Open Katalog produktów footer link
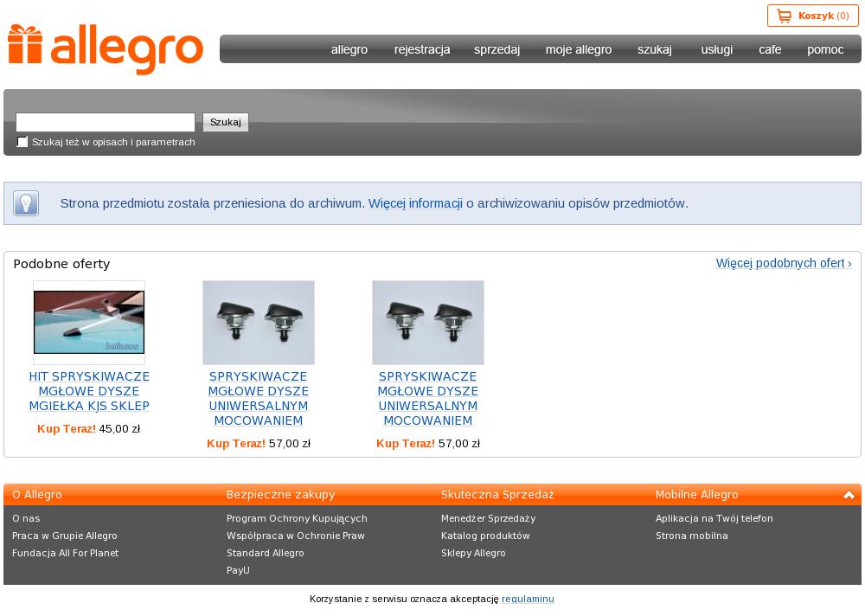This screenshot has width=865, height=616. coord(485,536)
